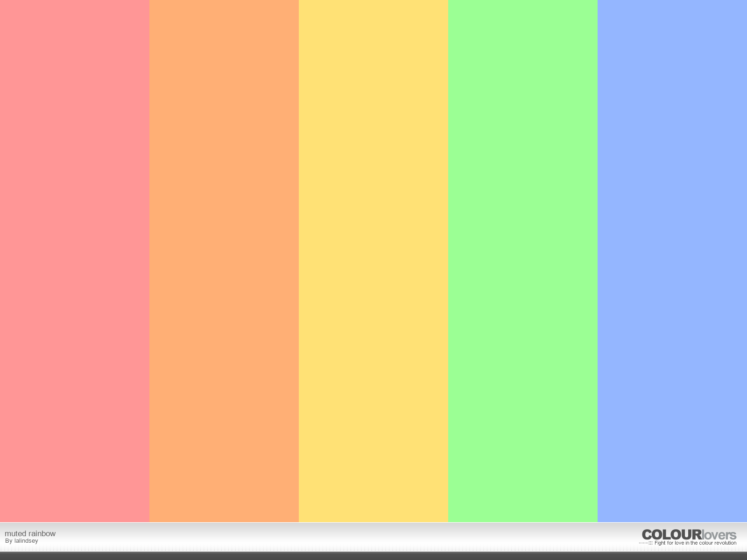Open the 'muted rainbow' palette title
Viewport: 747px width, 560px height.
30,533
